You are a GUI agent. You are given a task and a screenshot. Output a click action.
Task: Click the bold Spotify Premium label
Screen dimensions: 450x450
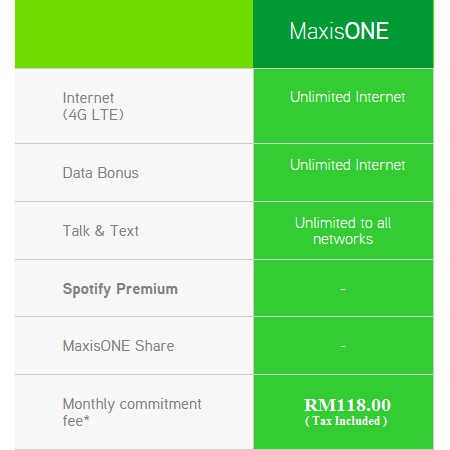tap(120, 289)
